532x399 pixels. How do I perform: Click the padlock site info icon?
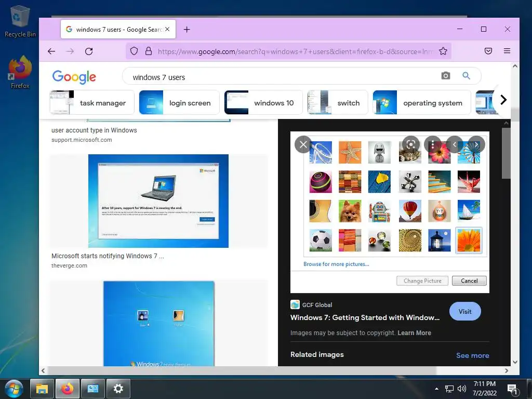tap(149, 51)
